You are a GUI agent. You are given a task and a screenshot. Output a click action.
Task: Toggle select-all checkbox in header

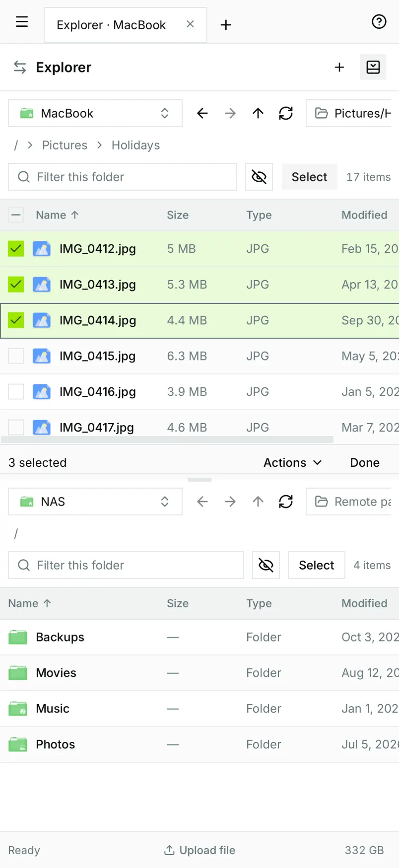(16, 215)
